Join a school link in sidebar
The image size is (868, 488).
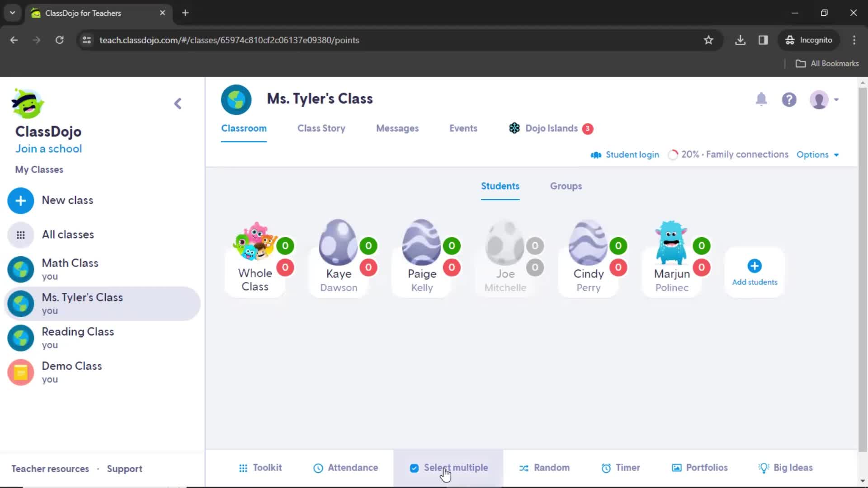coord(48,148)
